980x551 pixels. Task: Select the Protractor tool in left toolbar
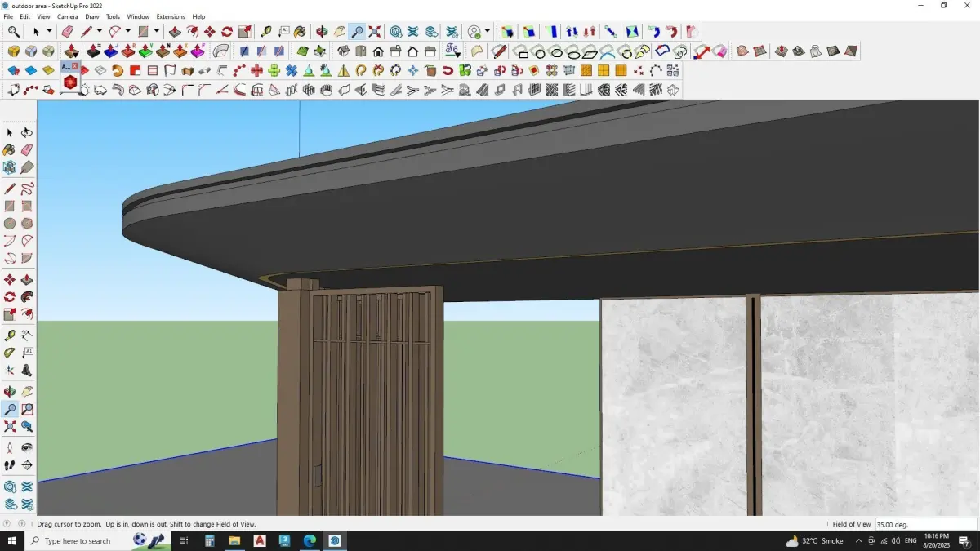(10, 353)
